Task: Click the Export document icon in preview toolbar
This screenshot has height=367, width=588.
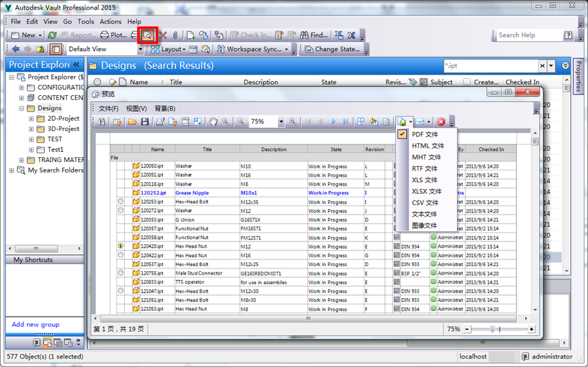Action: click(x=402, y=121)
